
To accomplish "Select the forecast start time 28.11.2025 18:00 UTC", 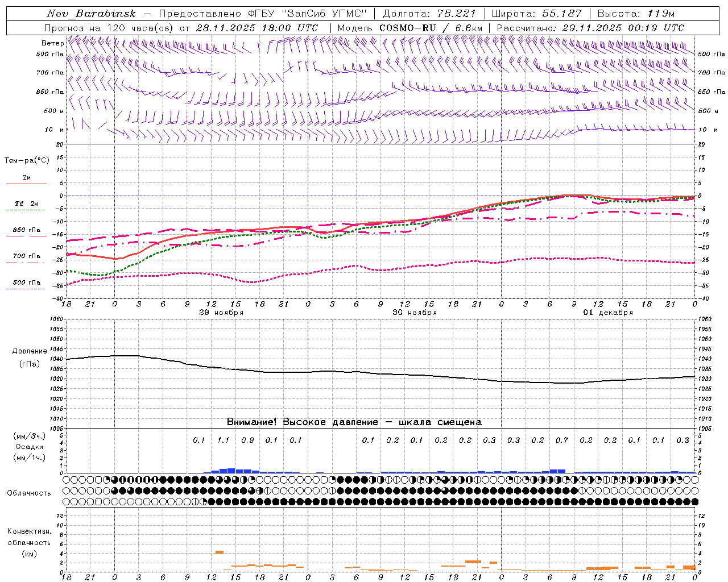I will 257,28.
